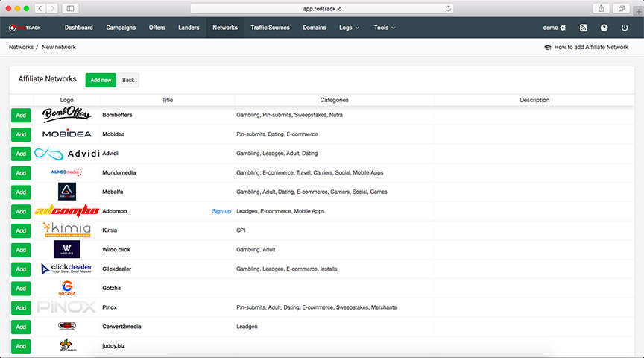Click the Kimia CPI category text
This screenshot has height=358, width=644.
[241, 230]
